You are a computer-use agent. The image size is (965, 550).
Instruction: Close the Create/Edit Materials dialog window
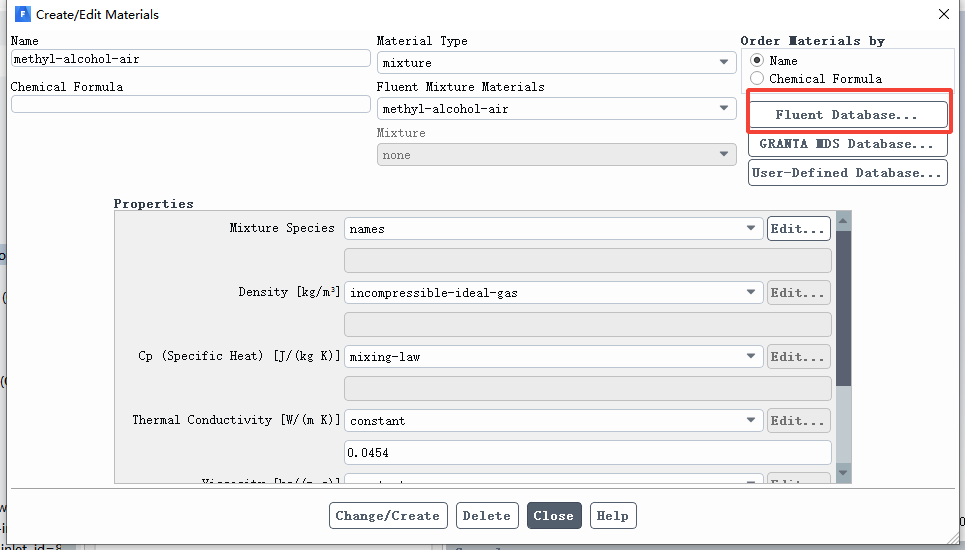[942, 14]
